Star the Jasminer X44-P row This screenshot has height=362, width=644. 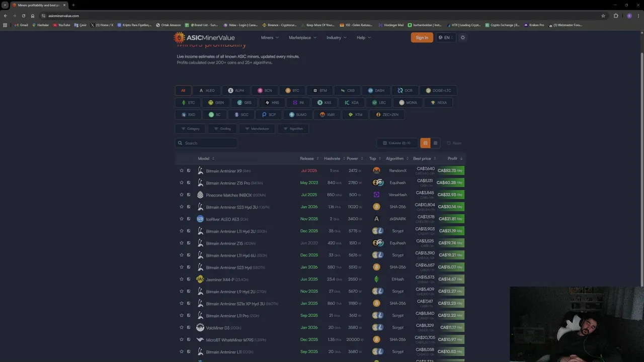tap(182, 279)
